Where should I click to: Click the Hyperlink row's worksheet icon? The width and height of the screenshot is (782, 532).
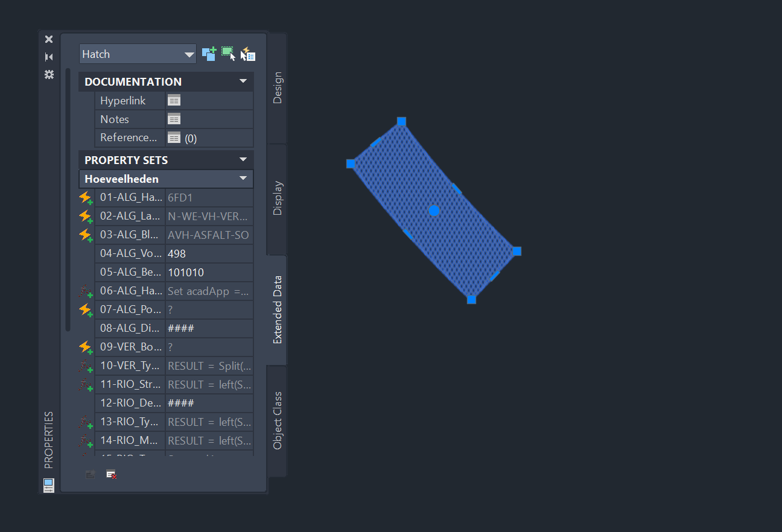[174, 101]
